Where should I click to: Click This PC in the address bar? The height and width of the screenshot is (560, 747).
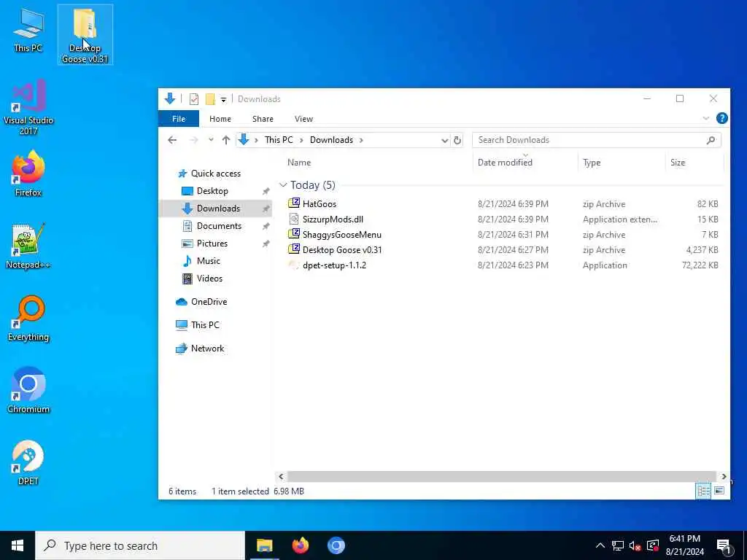(x=279, y=140)
